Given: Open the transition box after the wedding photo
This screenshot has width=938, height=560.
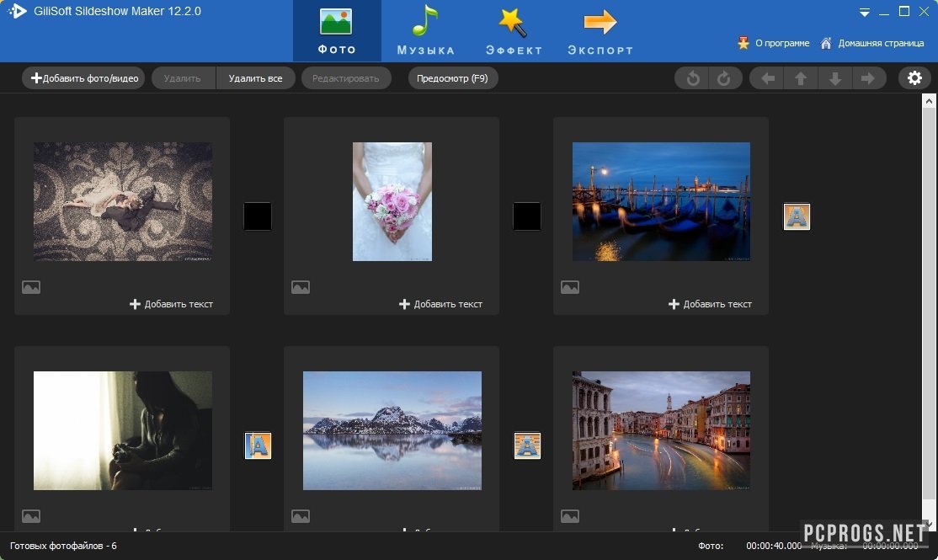Looking at the screenshot, I should tap(527, 216).
